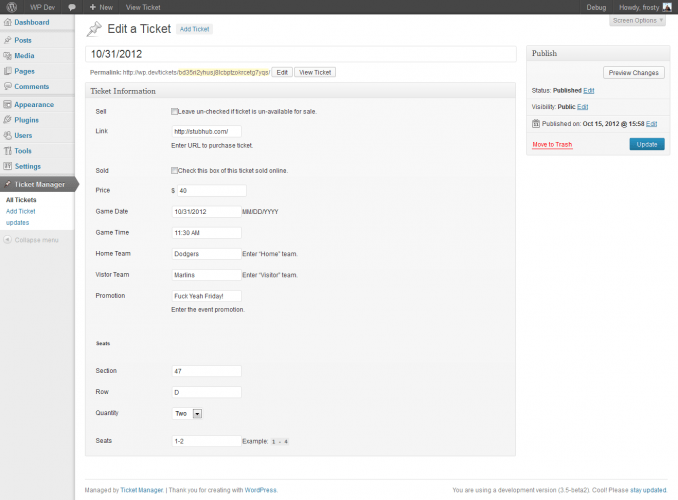Enable the Sell checkbox
The width and height of the screenshot is (678, 500).
coord(175,111)
